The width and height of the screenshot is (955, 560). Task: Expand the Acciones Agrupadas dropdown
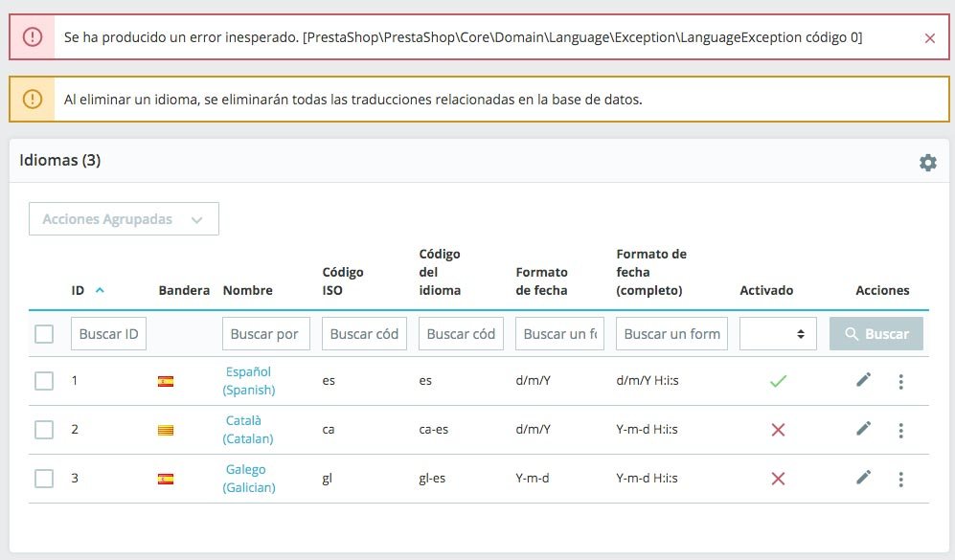tap(124, 219)
